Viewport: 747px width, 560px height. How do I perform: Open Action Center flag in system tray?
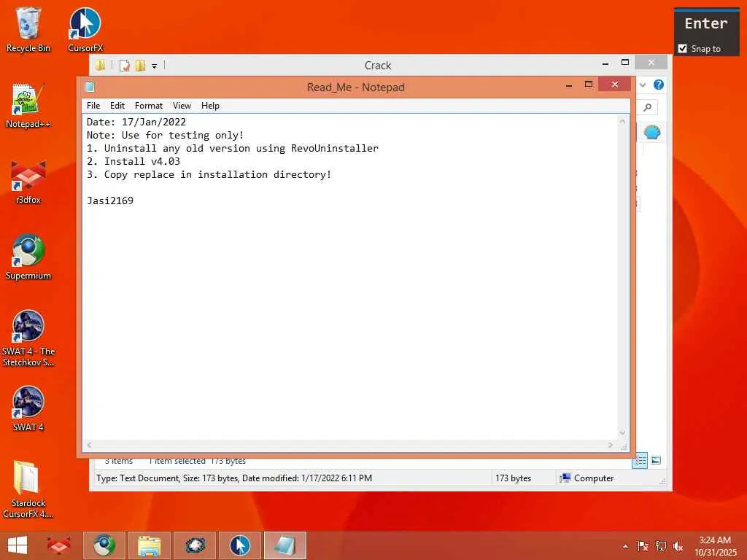643,546
